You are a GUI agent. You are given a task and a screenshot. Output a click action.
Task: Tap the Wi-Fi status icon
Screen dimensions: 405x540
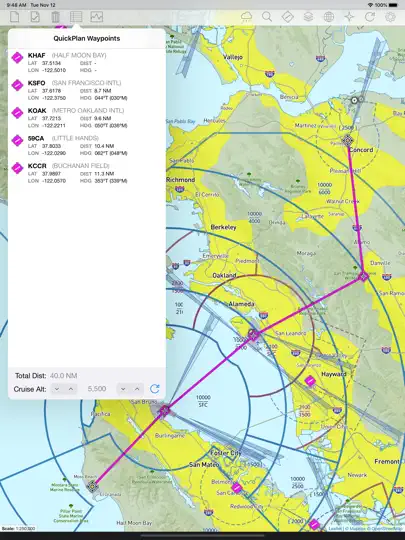pyautogui.click(x=371, y=5)
